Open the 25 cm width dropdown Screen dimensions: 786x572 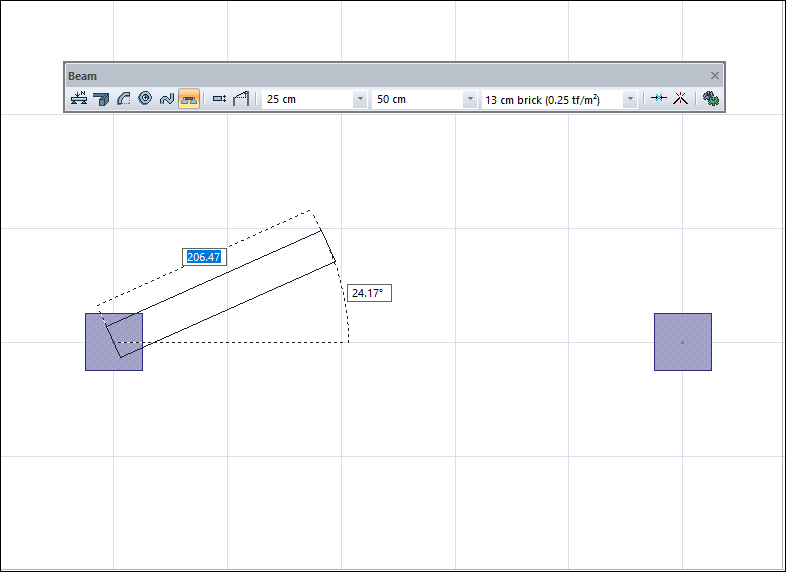tap(360, 100)
